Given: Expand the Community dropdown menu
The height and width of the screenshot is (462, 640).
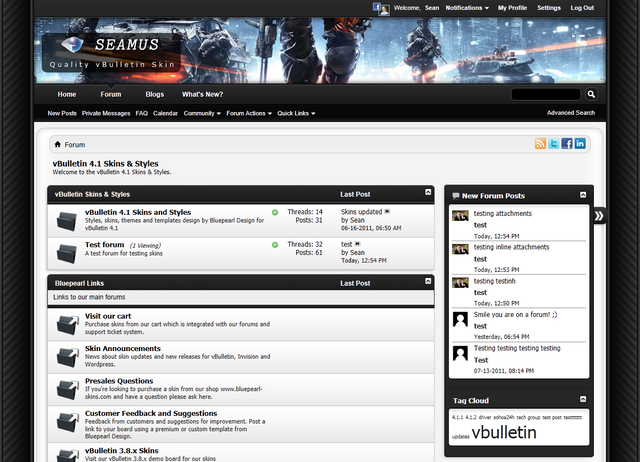Looking at the screenshot, I should [202, 113].
